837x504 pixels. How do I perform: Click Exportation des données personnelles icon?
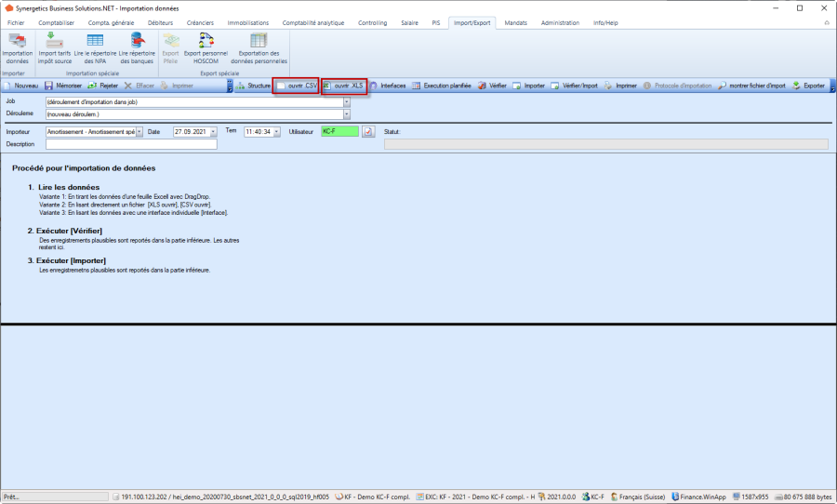tap(259, 47)
